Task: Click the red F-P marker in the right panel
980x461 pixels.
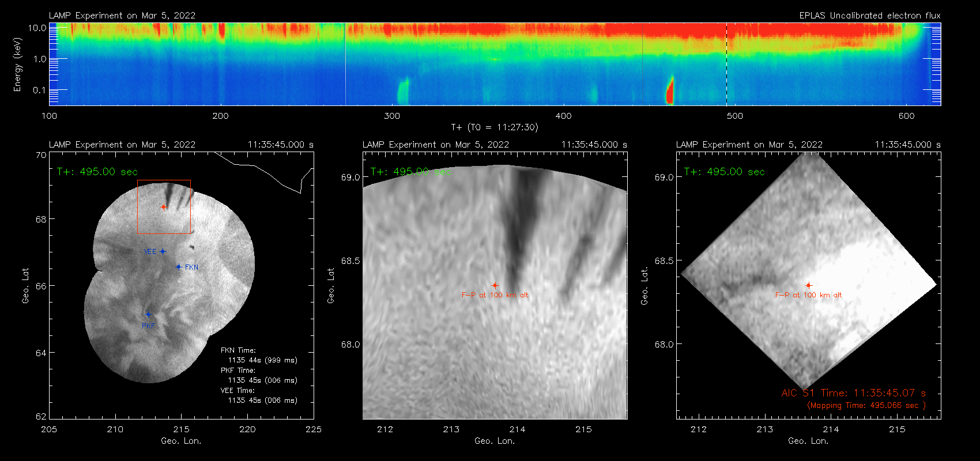Action: coord(808,285)
